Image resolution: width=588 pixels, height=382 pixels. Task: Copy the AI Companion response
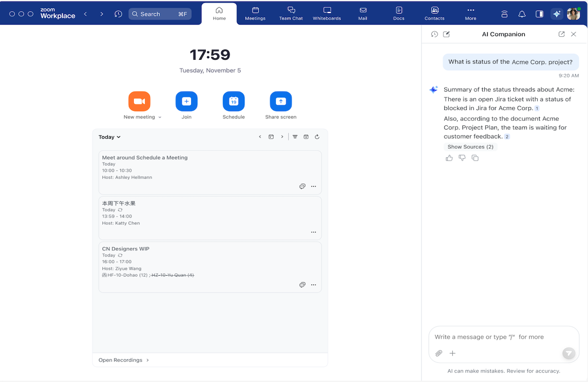coord(475,158)
